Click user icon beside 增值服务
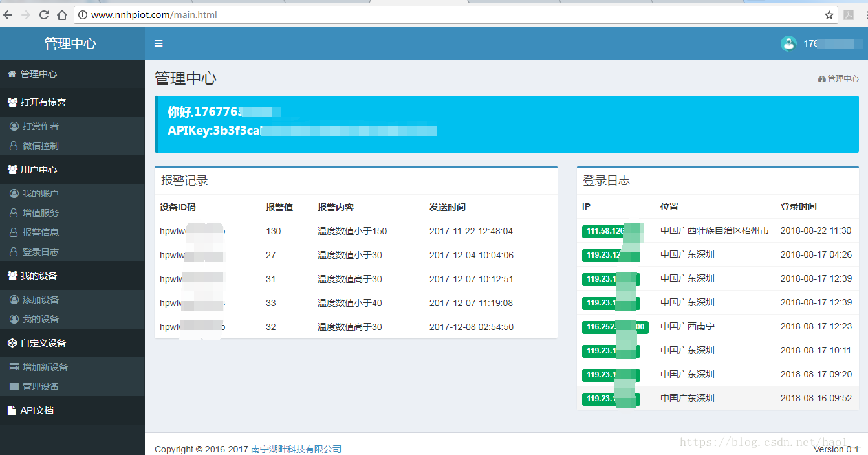 (14, 213)
